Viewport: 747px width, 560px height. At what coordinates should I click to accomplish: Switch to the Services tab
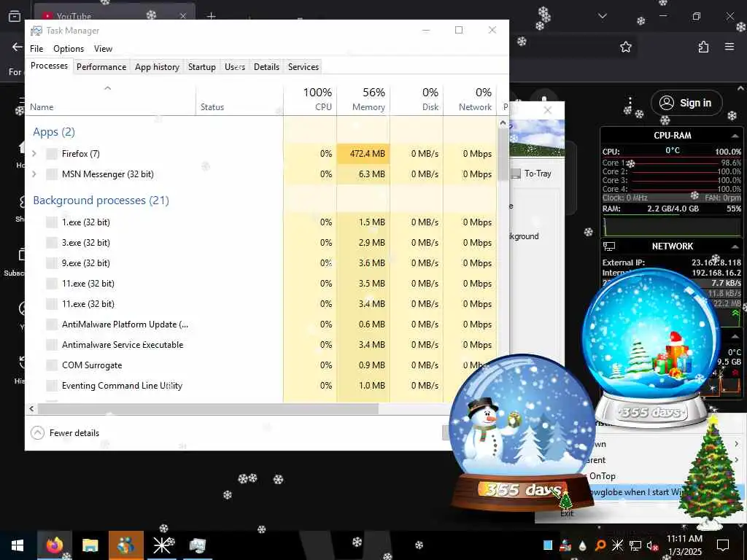[x=303, y=67]
